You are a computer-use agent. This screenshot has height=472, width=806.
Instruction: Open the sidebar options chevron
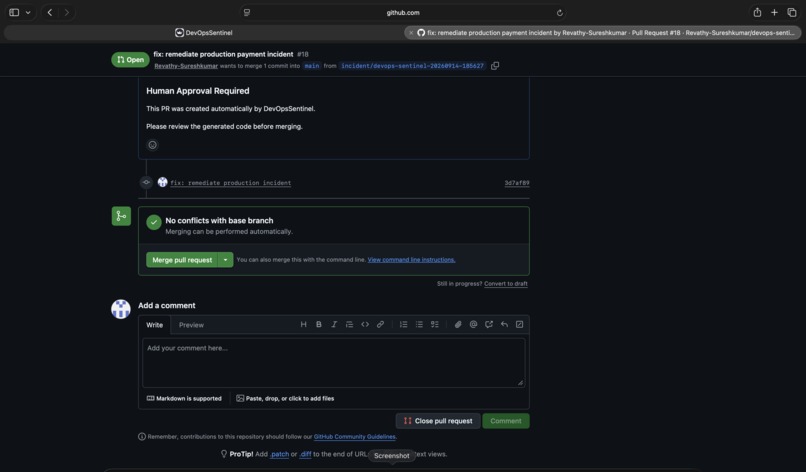(x=28, y=12)
